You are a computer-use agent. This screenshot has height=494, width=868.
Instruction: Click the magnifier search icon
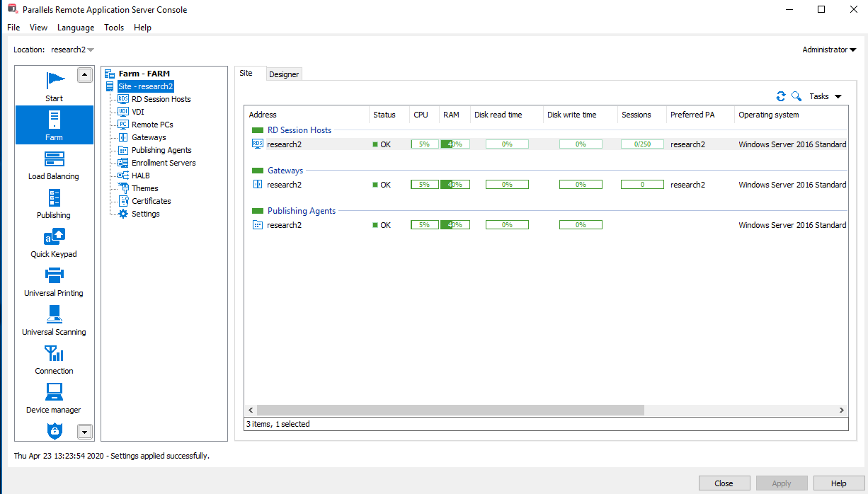coord(796,96)
